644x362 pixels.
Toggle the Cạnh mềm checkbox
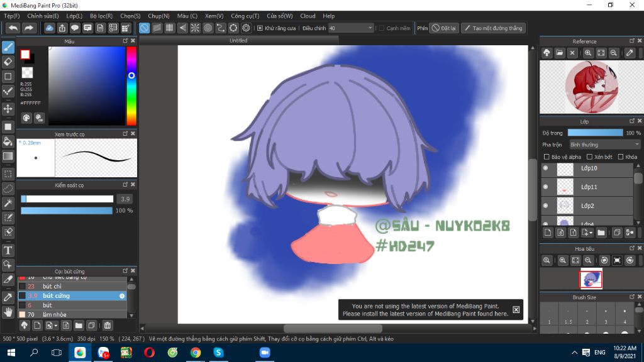(x=382, y=28)
